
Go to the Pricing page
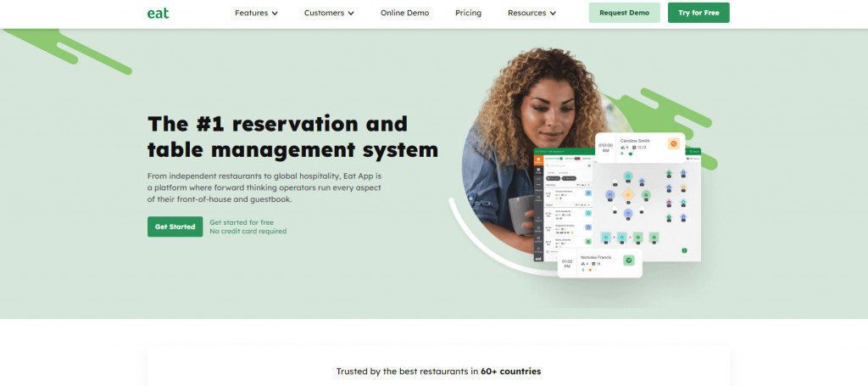coord(468,13)
